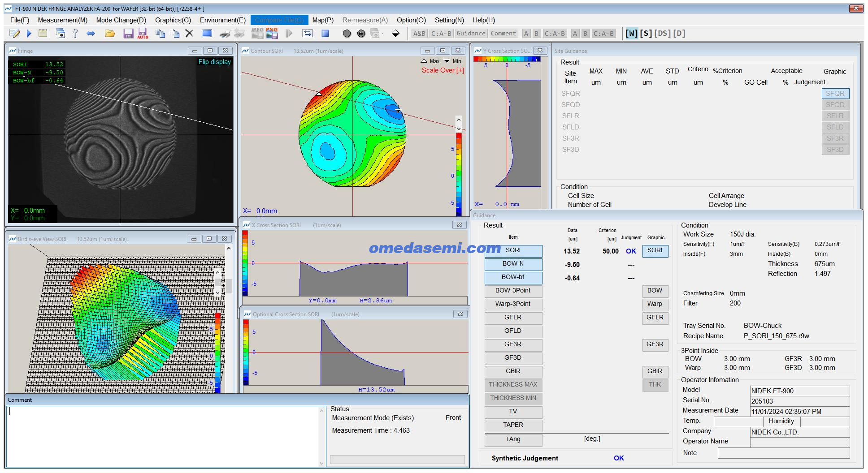Toggle the [S] mode button
The image size is (868, 473).
[x=646, y=34]
